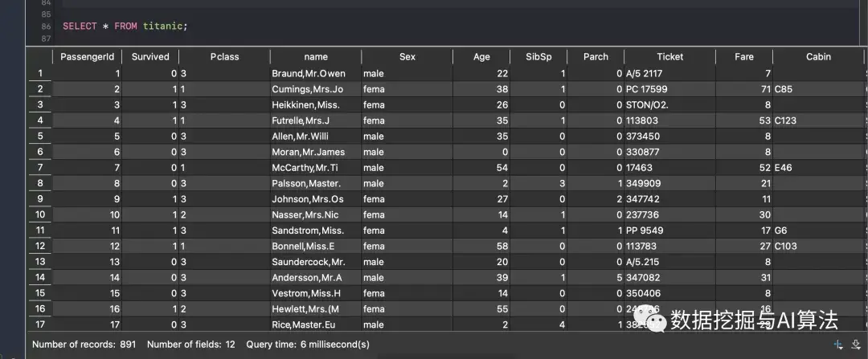Select the Ticket column header

[669, 57]
